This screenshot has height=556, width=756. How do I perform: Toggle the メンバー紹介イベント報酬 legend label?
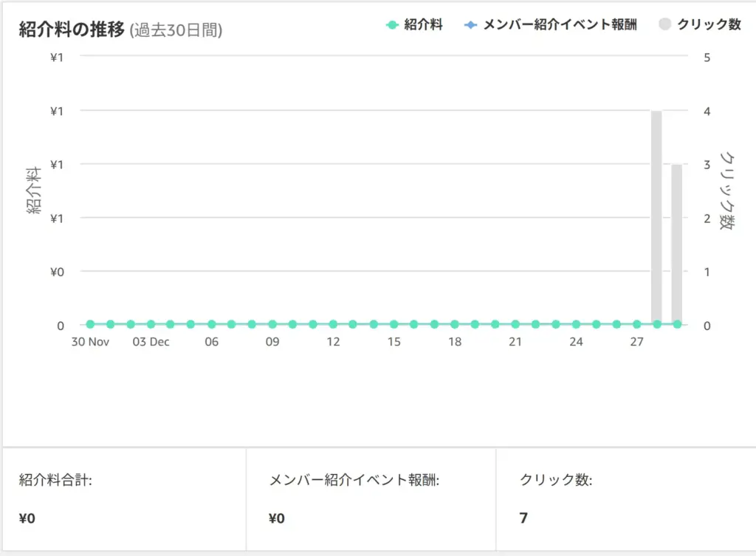(x=560, y=25)
